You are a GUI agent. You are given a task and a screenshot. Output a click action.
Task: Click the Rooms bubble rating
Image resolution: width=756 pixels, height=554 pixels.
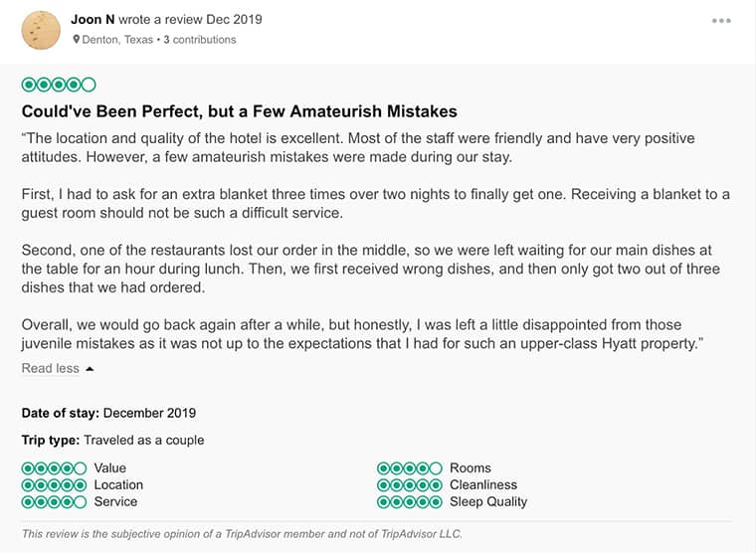point(409,467)
